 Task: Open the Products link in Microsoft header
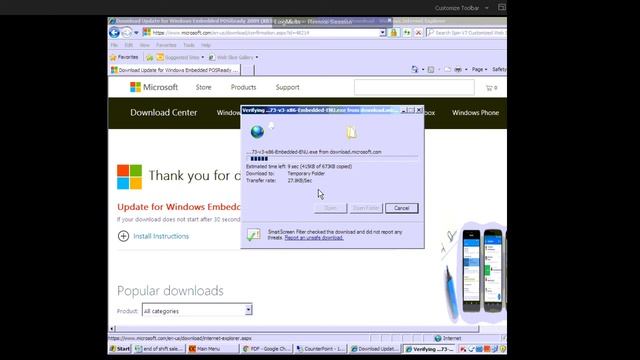pos(243,87)
